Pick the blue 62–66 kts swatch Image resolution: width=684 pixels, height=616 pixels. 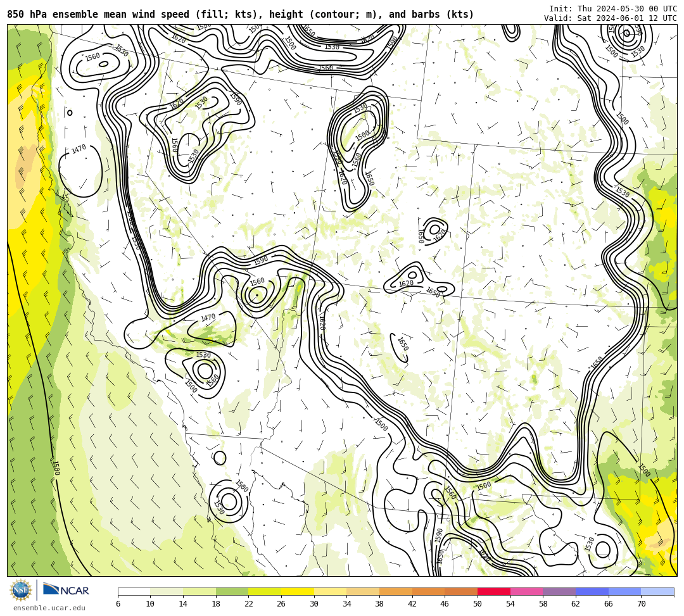point(592,591)
